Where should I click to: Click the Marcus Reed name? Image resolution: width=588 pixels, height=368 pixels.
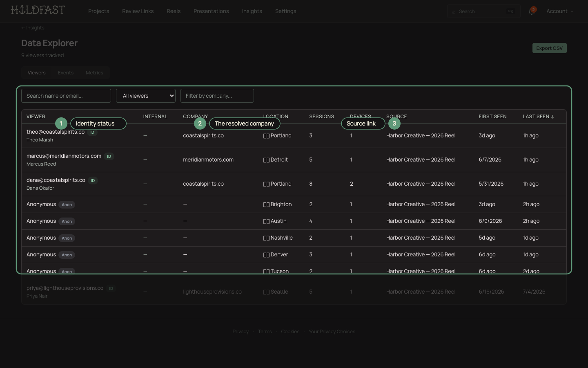click(41, 164)
